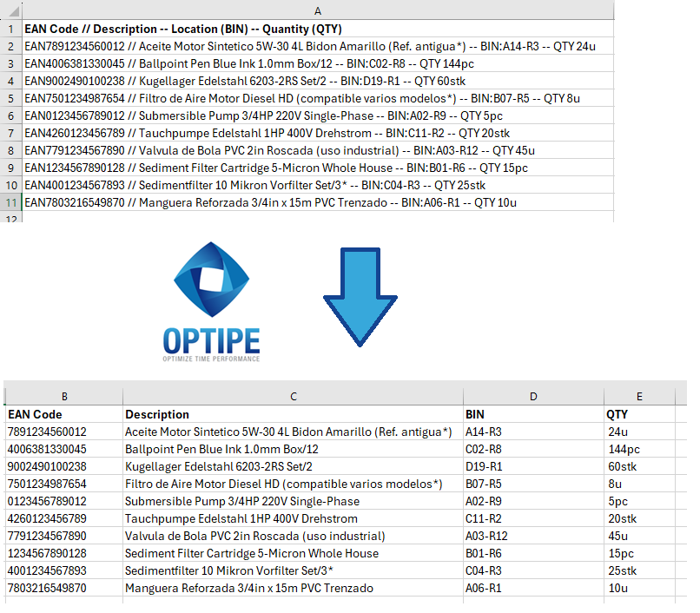The image size is (700, 613).
Task: Click QTY cell 60stk
Action: coord(639,466)
